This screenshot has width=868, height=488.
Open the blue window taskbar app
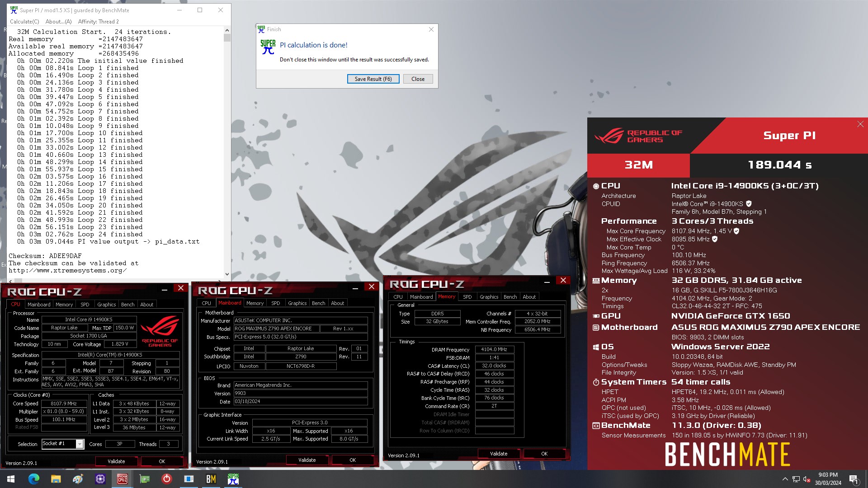[x=189, y=479]
